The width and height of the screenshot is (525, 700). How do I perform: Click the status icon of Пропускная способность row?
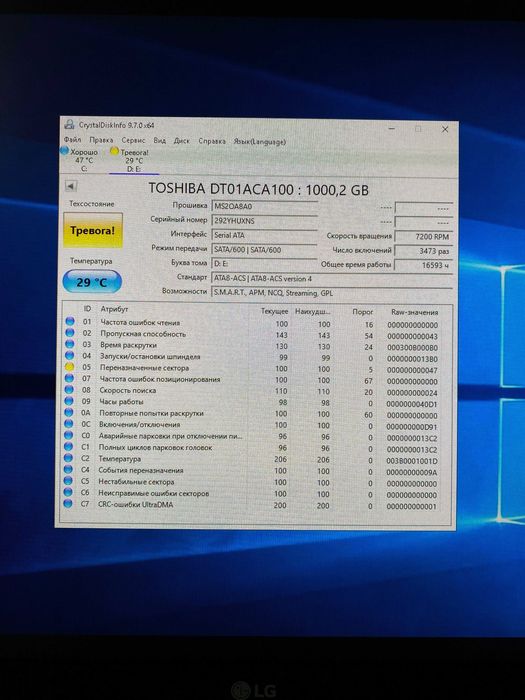pyautogui.click(x=70, y=333)
